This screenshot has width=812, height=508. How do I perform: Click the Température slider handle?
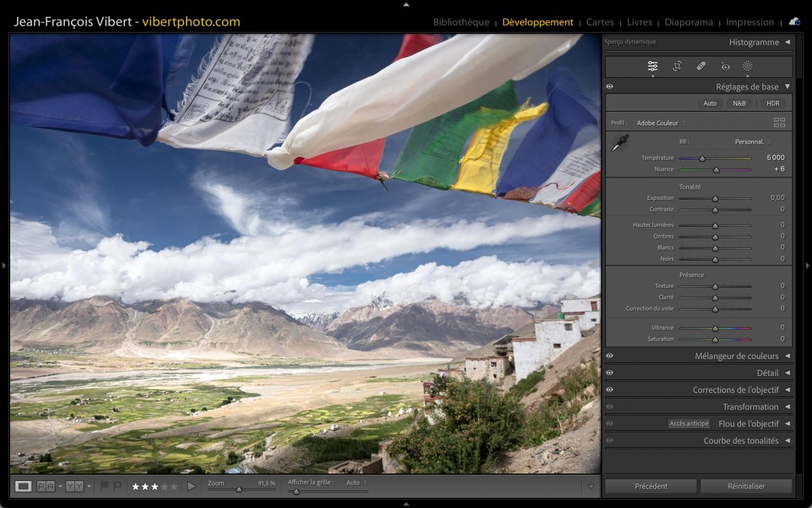click(702, 158)
